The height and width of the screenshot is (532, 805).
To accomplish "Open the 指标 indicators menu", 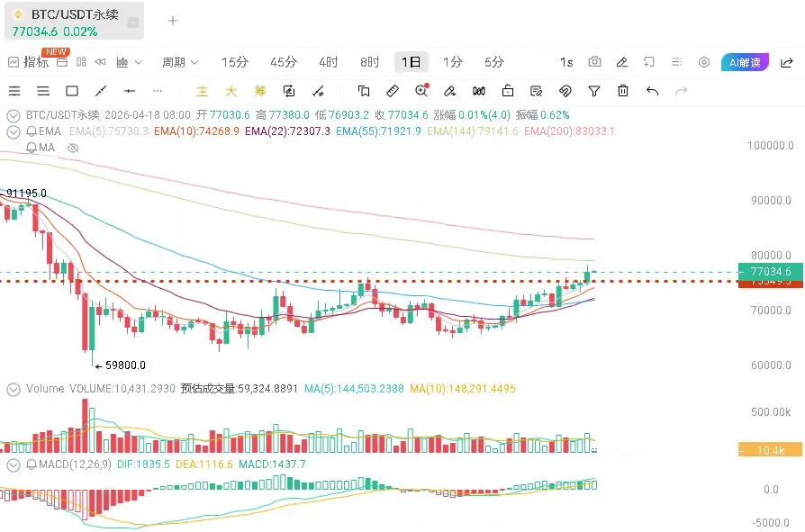I will [28, 62].
